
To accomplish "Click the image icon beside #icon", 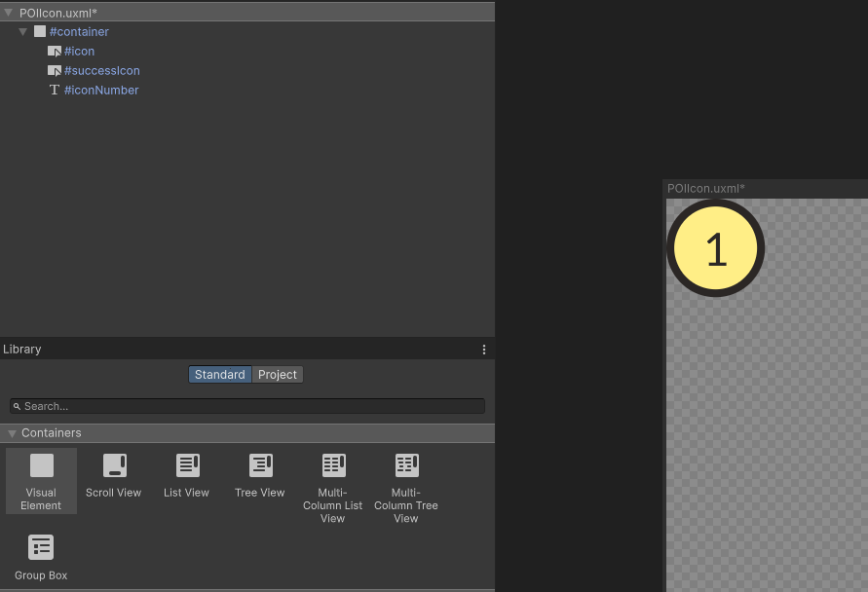I will 55,52.
